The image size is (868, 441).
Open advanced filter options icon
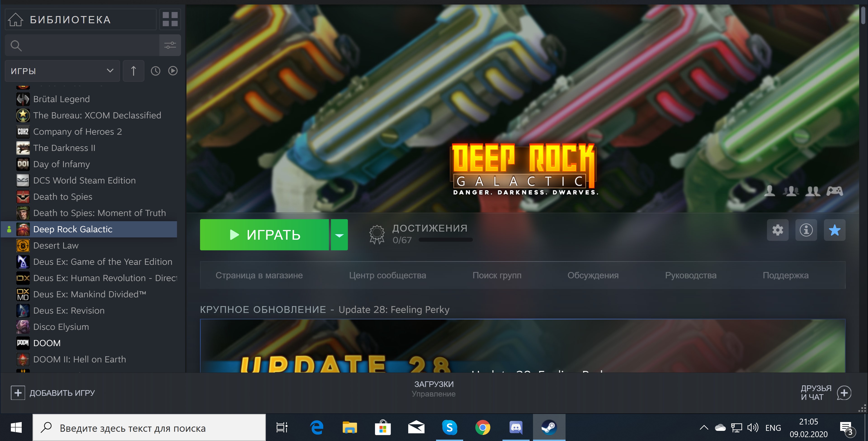coord(170,45)
